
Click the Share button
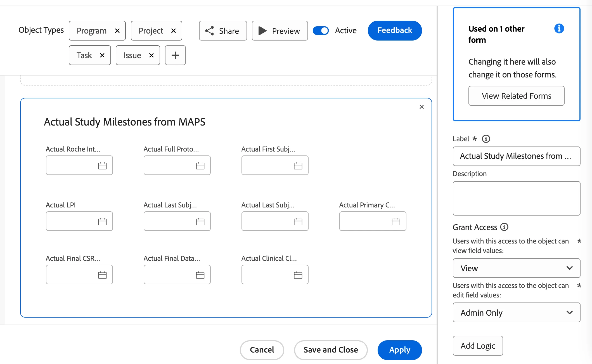(223, 31)
